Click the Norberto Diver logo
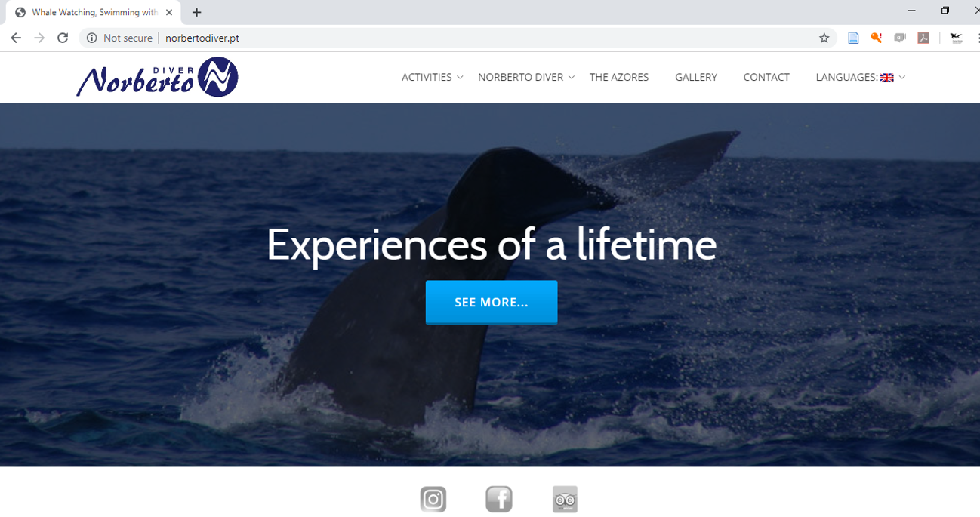980x517 pixels. [x=157, y=77]
